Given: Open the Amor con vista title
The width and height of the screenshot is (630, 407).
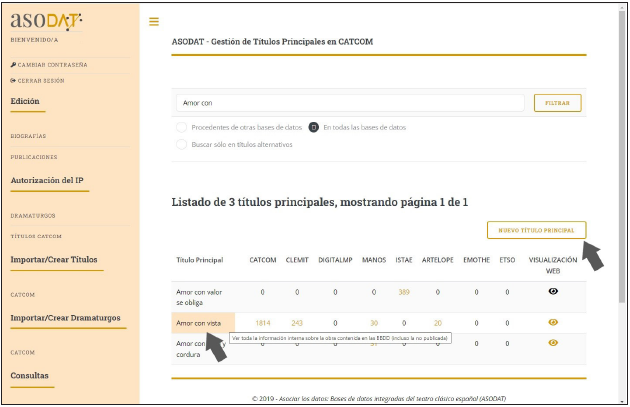Looking at the screenshot, I should coord(199,322).
